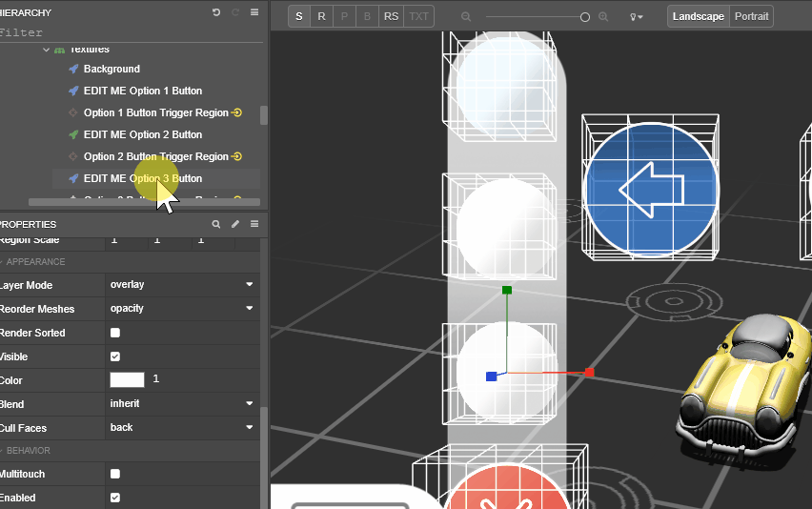Open the Cull Faces back dropdown
Screen dimensions: 812x509
(x=182, y=428)
